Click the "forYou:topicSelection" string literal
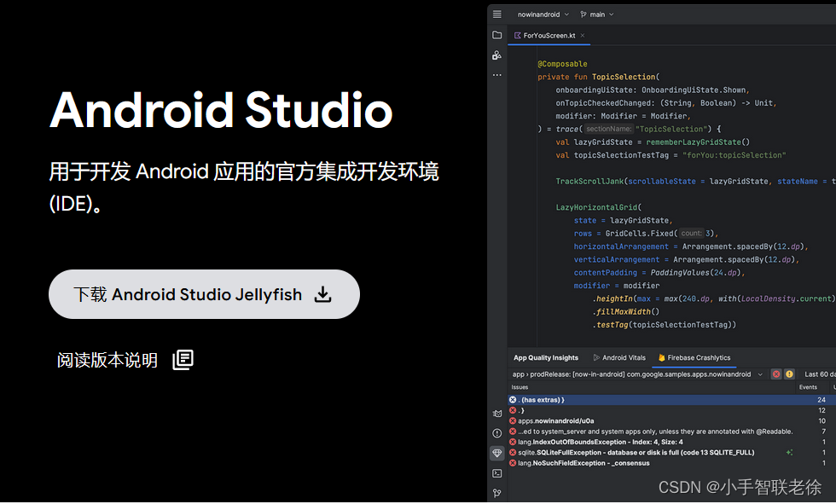The width and height of the screenshot is (836, 504). [x=734, y=155]
